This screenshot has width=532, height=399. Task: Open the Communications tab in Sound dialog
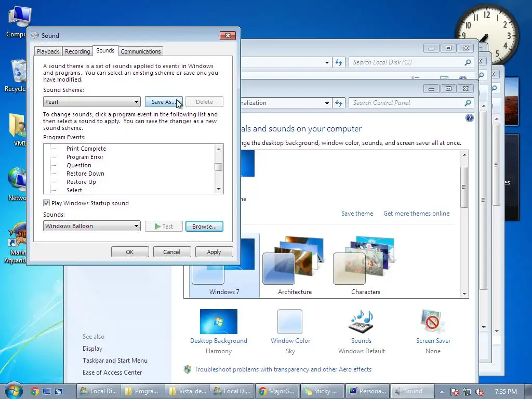pyautogui.click(x=140, y=51)
